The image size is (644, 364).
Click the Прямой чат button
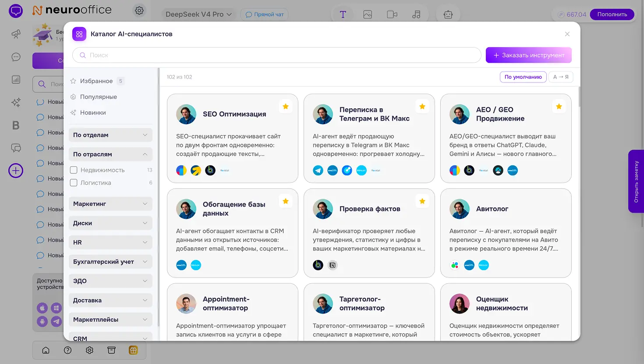coord(265,14)
